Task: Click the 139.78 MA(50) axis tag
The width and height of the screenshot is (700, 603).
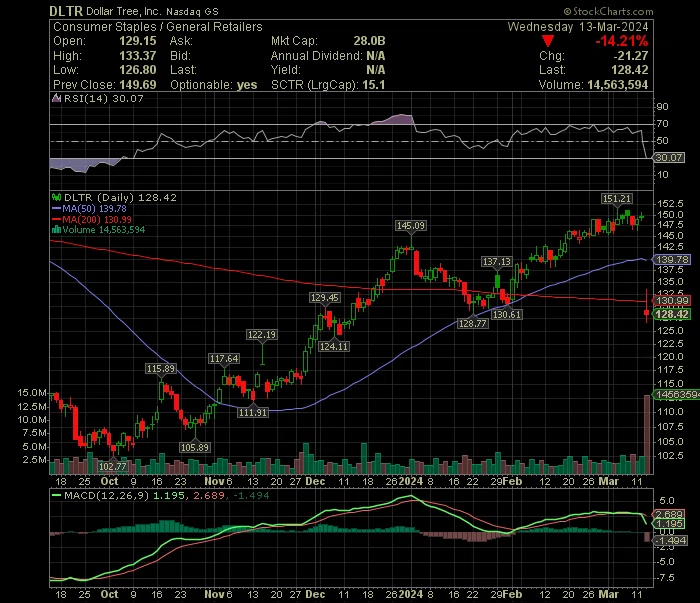Action: tap(672, 260)
